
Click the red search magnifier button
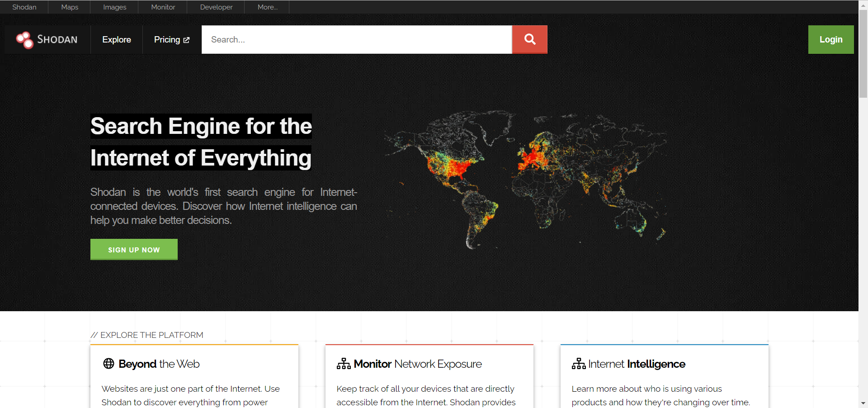point(530,39)
